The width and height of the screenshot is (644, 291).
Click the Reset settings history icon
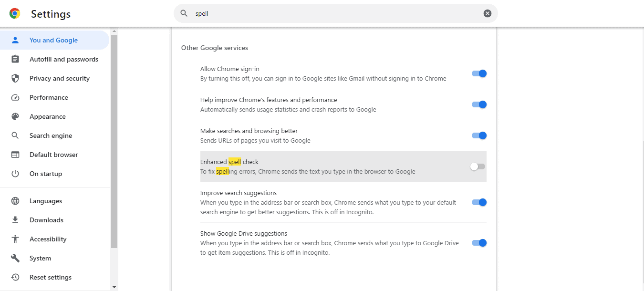point(15,277)
